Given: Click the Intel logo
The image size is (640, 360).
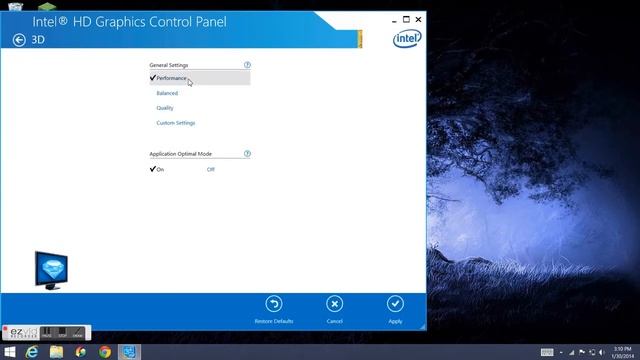Looking at the screenshot, I should 407,39.
